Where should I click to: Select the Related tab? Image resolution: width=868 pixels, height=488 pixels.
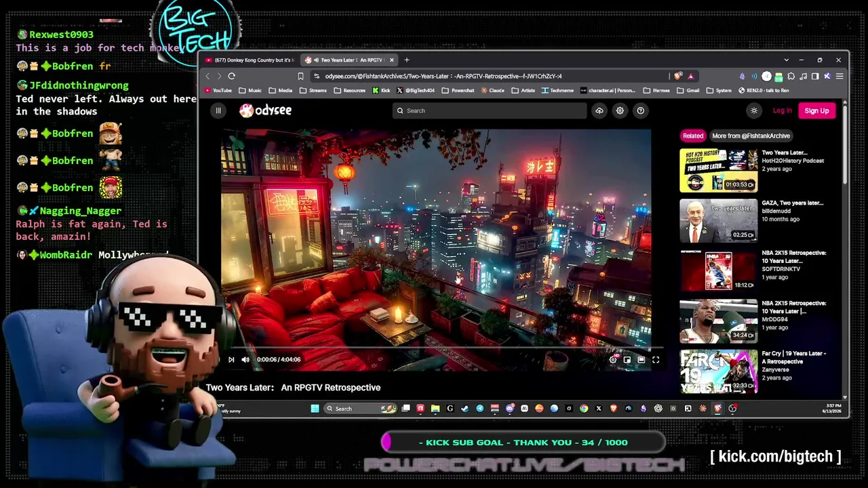693,136
